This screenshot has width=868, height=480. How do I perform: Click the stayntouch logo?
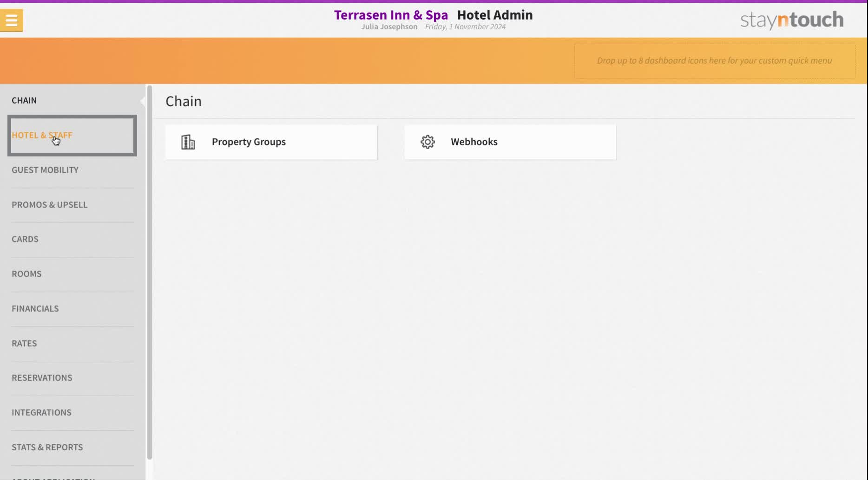click(x=792, y=20)
